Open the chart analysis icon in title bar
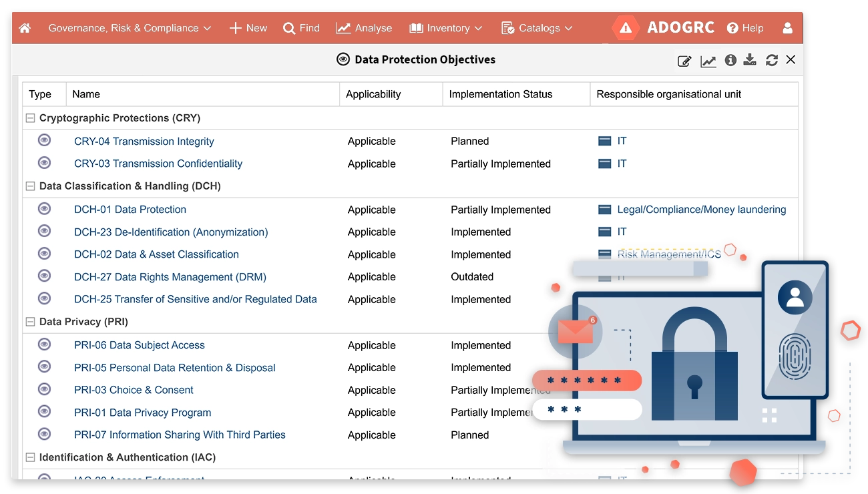868x494 pixels. (708, 61)
